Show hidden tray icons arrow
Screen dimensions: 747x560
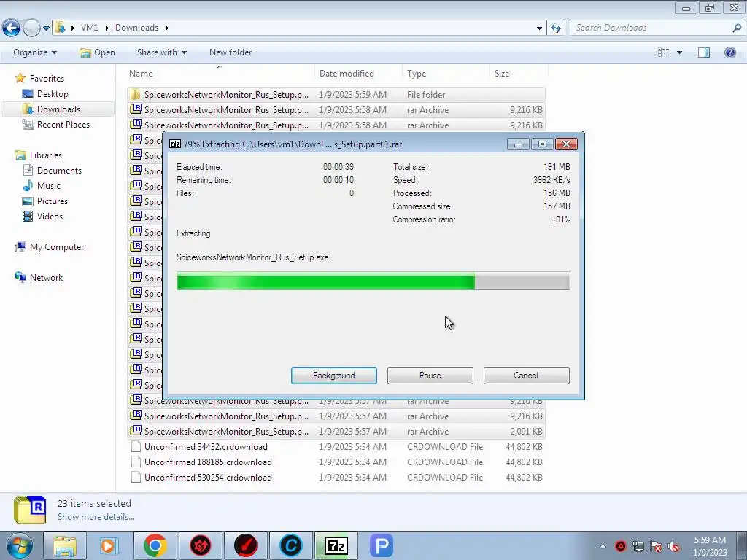tap(603, 546)
